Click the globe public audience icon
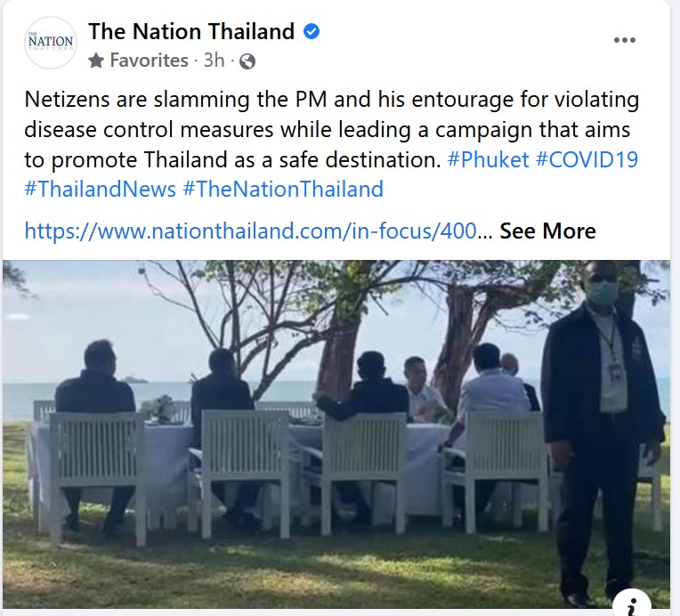 coord(247,61)
